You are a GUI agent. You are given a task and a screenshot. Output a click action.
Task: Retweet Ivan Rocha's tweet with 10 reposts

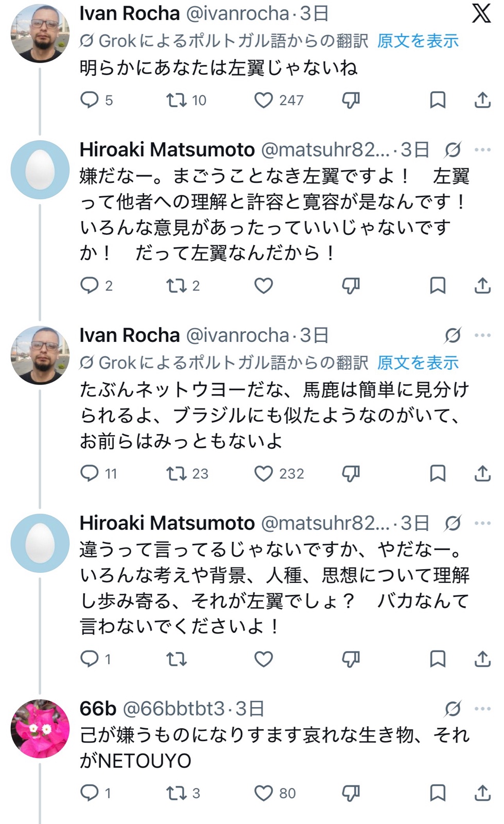(176, 100)
